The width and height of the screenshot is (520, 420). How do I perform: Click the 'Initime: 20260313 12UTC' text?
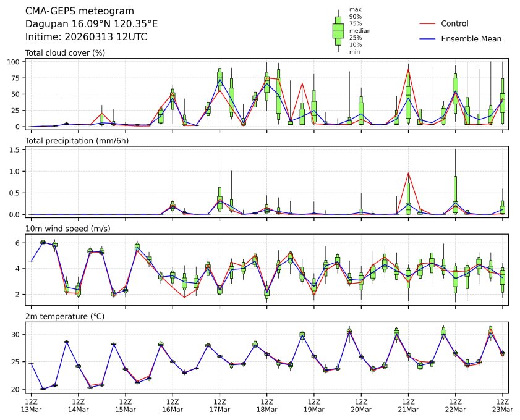tap(86, 37)
